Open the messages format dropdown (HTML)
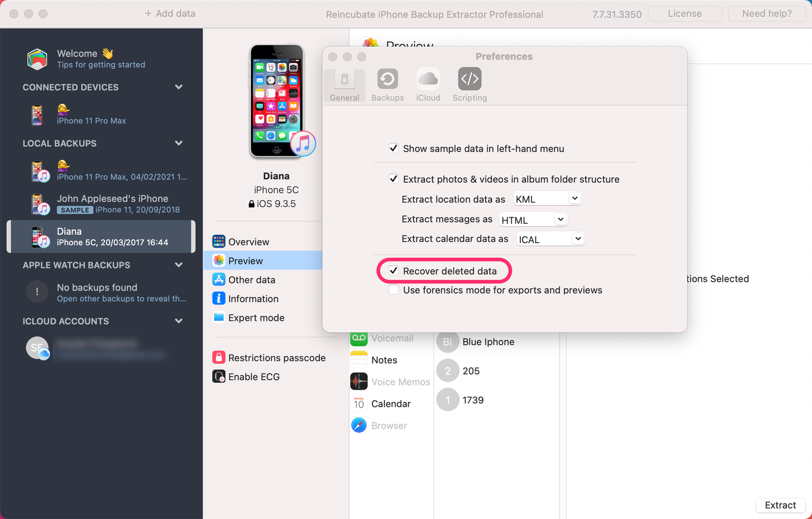The width and height of the screenshot is (812, 519). [x=533, y=219]
